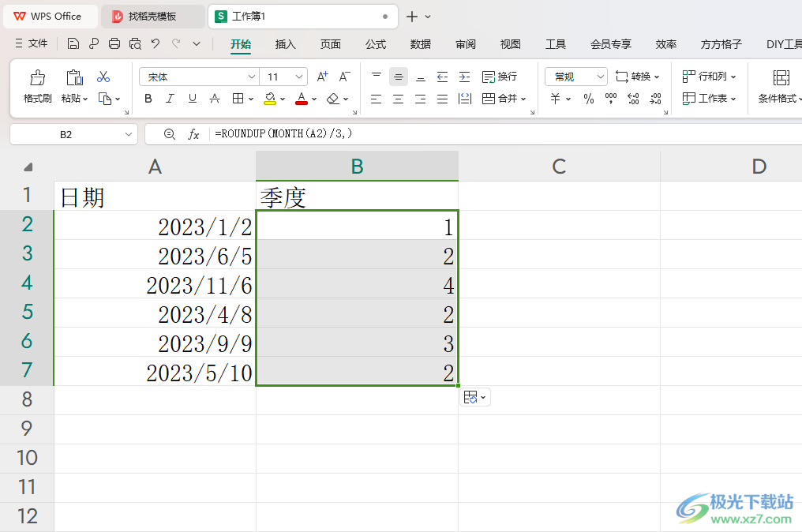
Task: Increase font size with A+ icon
Action: coord(322,77)
